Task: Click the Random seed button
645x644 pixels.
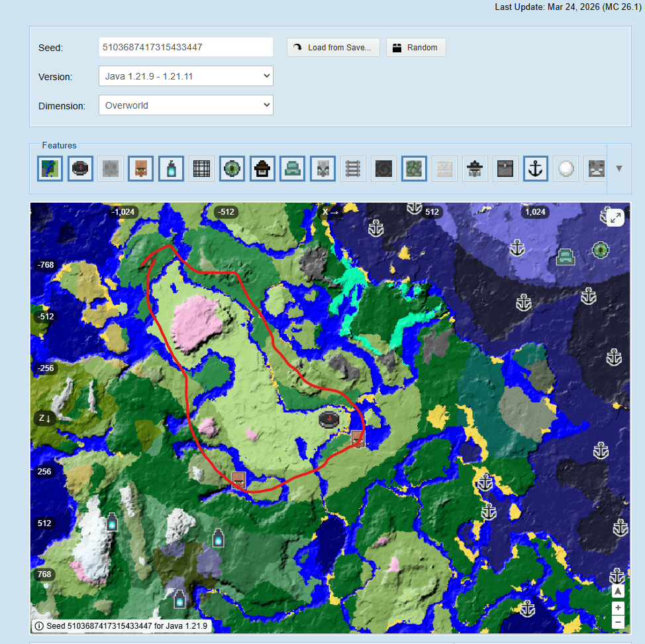Action: click(x=415, y=48)
